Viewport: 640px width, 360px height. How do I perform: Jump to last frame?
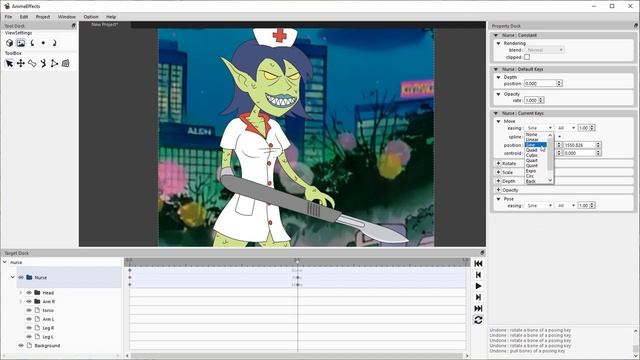pyautogui.click(x=478, y=308)
